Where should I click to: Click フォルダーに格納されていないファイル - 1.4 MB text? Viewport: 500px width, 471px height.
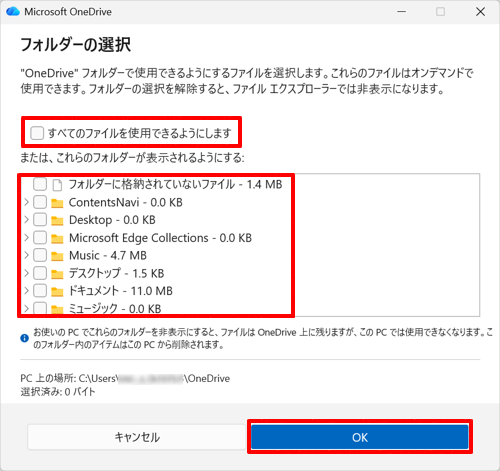(x=175, y=184)
